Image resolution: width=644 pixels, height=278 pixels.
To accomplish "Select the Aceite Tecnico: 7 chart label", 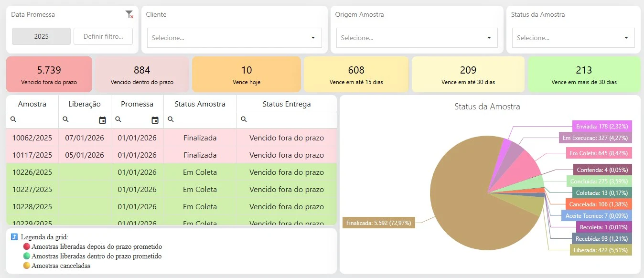I will tap(597, 215).
